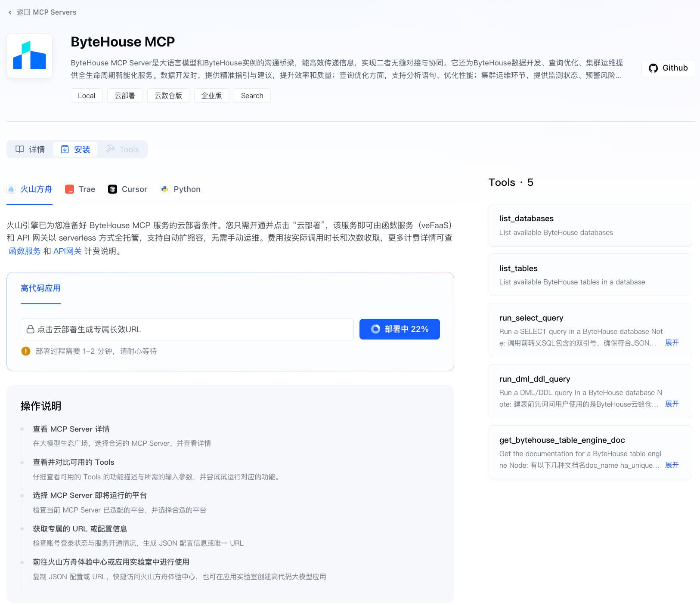Click the black Cursor icon
700x605 pixels.
click(112, 189)
